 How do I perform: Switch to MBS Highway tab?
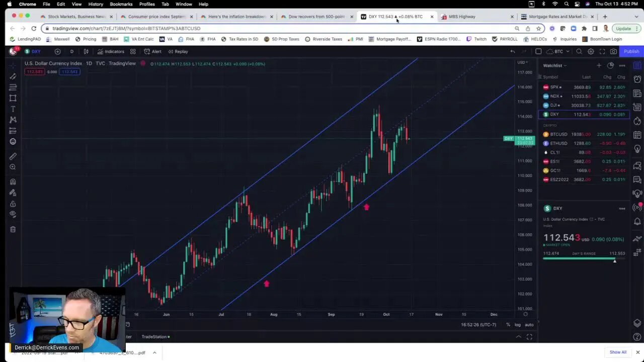(x=476, y=17)
